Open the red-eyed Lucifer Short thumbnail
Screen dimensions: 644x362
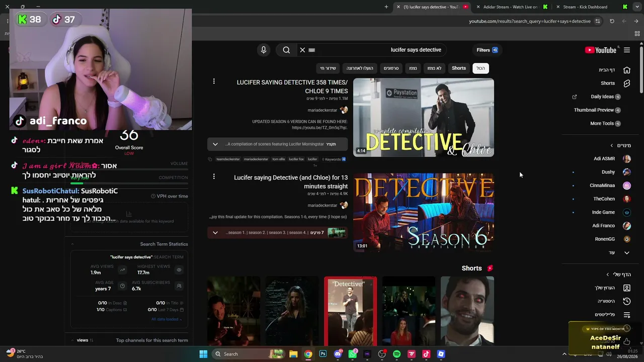pyautogui.click(x=467, y=311)
